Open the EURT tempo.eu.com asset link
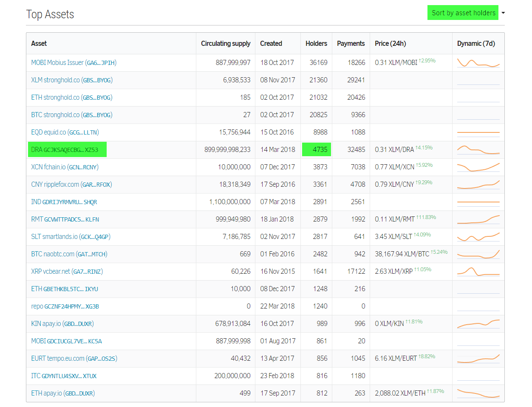Image resolution: width=532 pixels, height=407 pixels. pyautogui.click(x=74, y=359)
